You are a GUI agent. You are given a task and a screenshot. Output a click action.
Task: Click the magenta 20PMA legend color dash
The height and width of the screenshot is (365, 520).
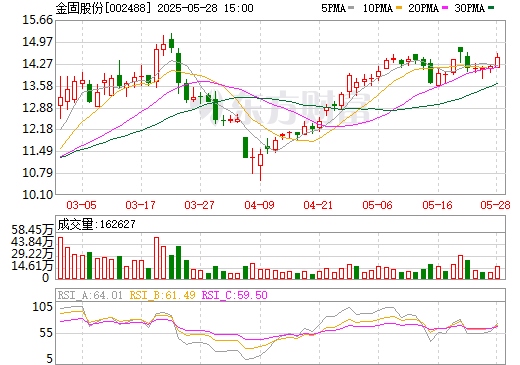445,7
